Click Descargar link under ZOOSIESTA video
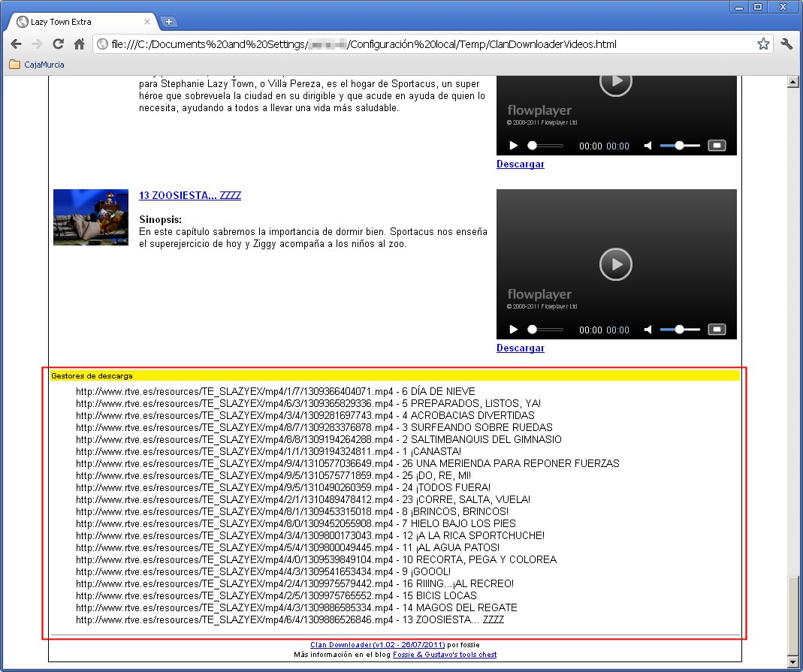The height and width of the screenshot is (672, 803). (x=521, y=348)
